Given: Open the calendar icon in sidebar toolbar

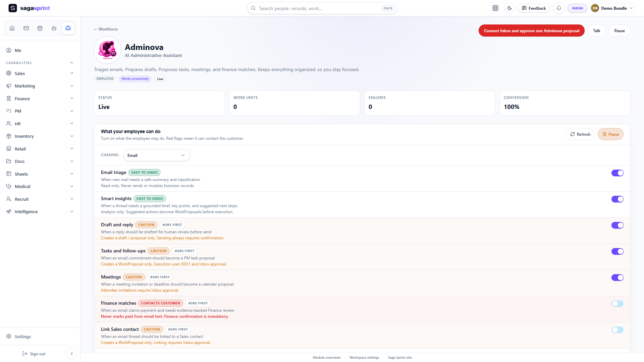Looking at the screenshot, I should coord(40,28).
